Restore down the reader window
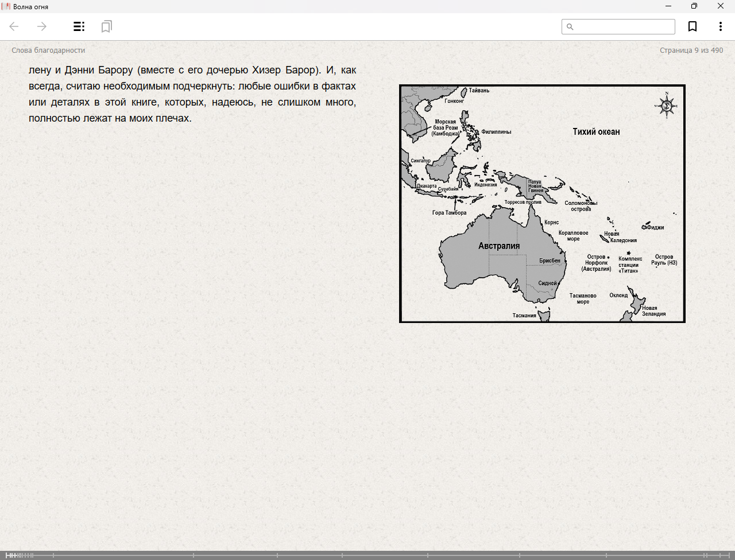The image size is (735, 560). 694,6
